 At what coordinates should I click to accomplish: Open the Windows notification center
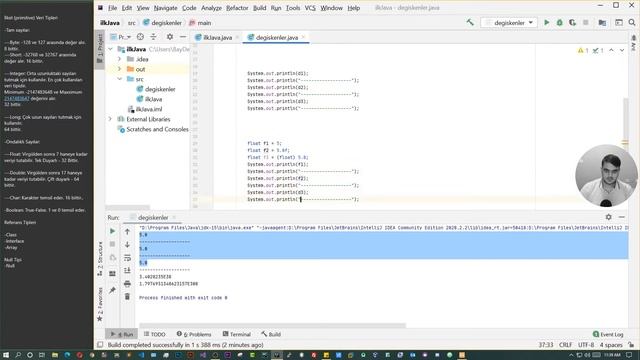(x=629, y=355)
